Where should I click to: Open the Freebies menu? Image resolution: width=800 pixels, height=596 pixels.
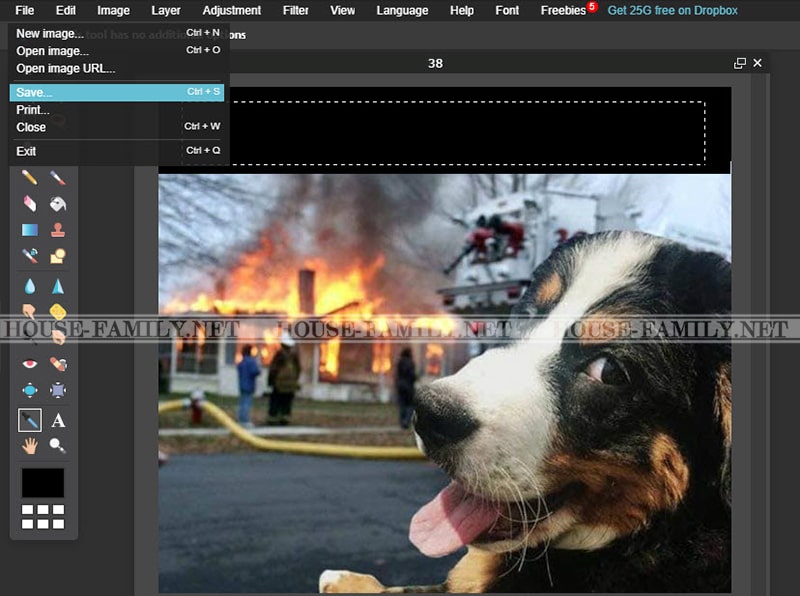click(563, 10)
